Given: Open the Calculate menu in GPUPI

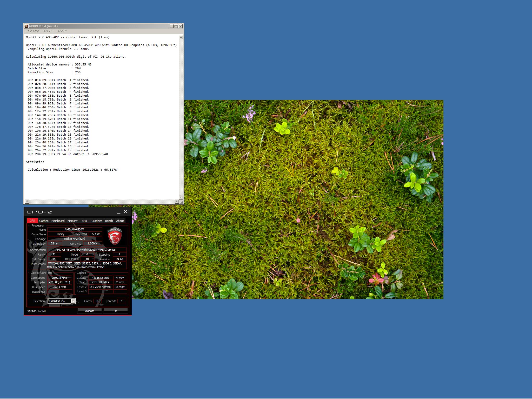Looking at the screenshot, I should 32,31.
